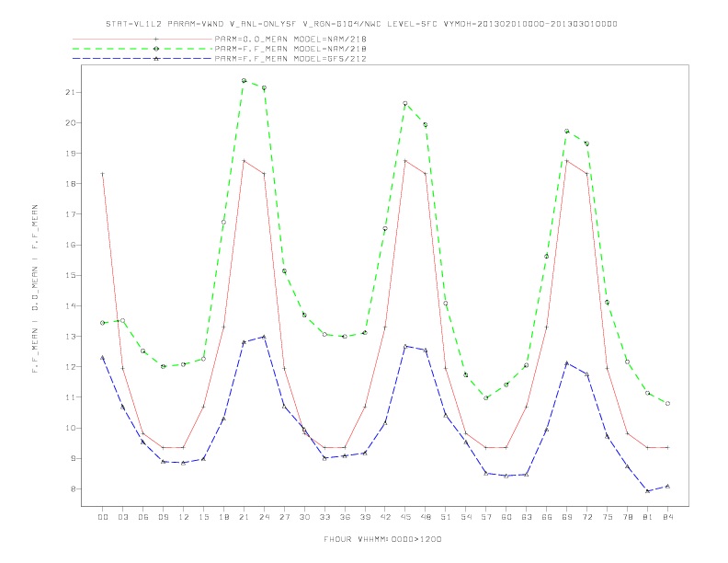Click x-axis forecast hour label 51
The width and height of the screenshot is (728, 563).
click(446, 517)
